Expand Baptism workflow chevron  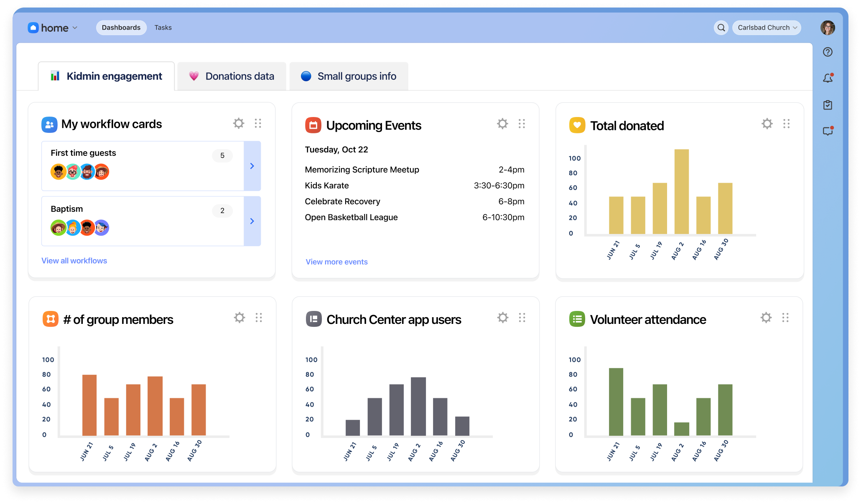coord(252,221)
